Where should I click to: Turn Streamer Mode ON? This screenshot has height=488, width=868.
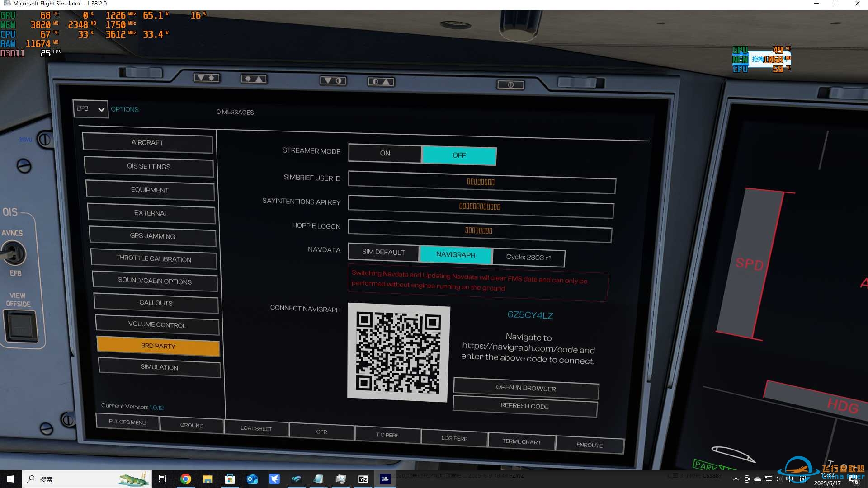[x=385, y=153]
